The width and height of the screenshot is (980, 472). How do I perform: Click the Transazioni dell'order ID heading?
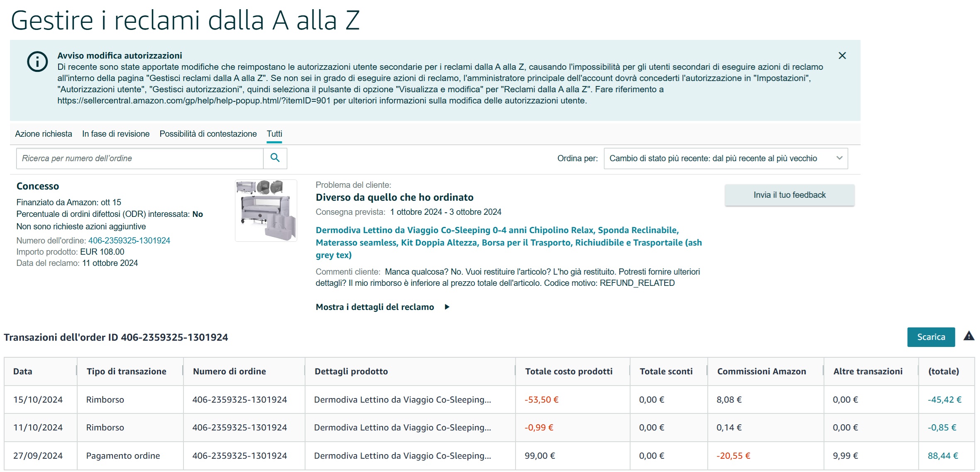(x=116, y=337)
